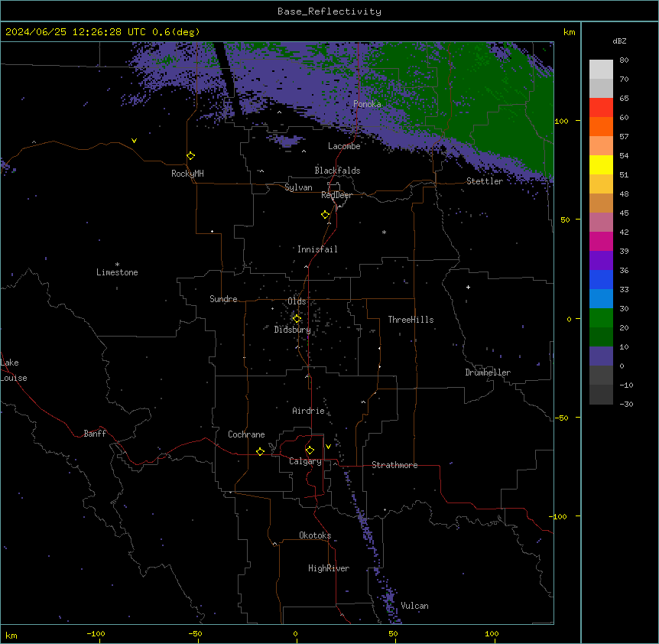The height and width of the screenshot is (644, 659).
Task: Click the -30 value in dBZ legend
Action: [x=626, y=405]
